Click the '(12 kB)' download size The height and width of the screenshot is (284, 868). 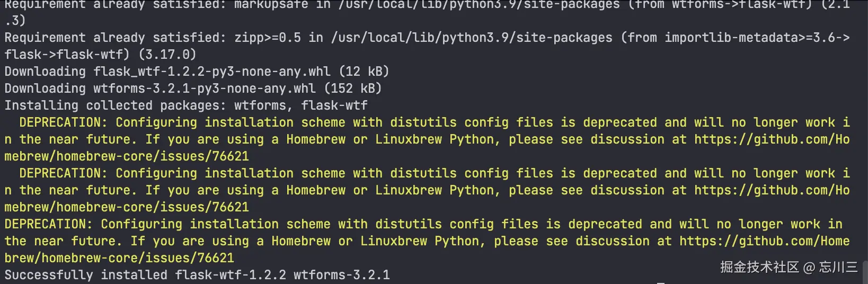(x=364, y=72)
